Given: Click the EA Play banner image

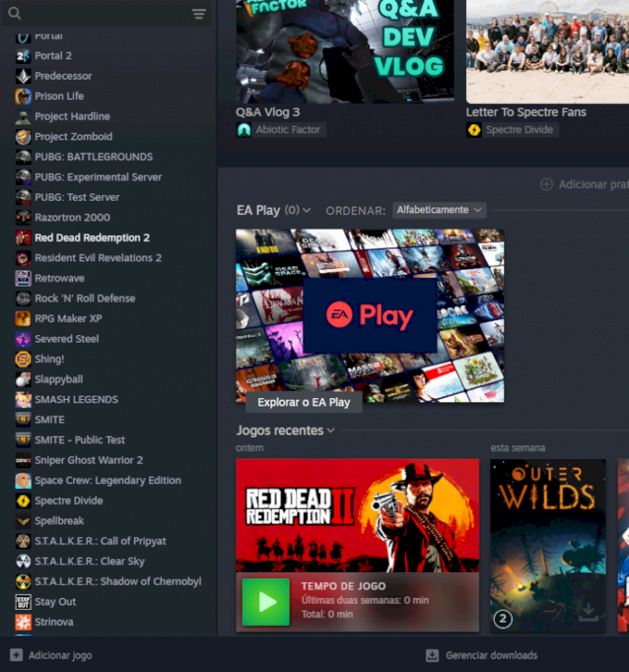Looking at the screenshot, I should 370,316.
